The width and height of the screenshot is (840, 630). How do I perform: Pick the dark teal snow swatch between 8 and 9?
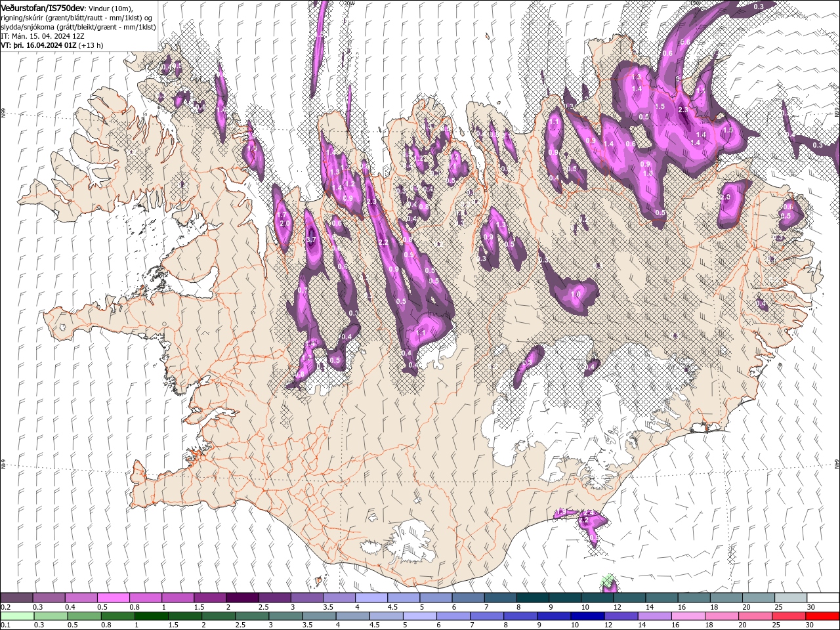click(x=532, y=598)
